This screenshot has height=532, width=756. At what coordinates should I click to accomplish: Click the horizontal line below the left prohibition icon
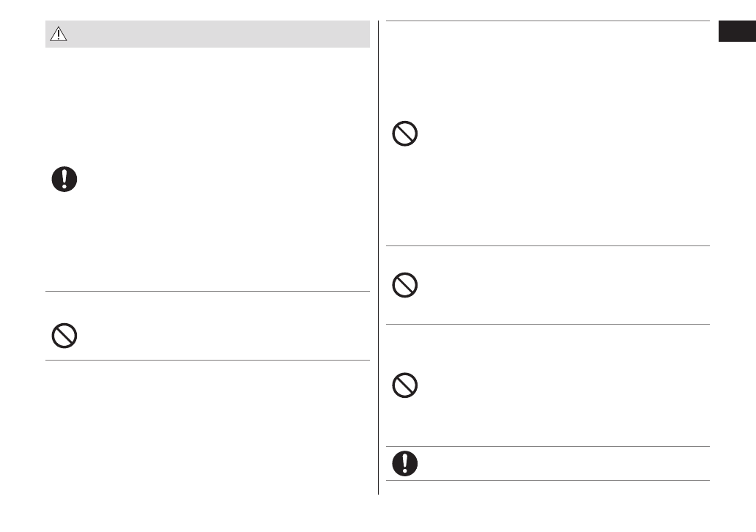[207, 360]
